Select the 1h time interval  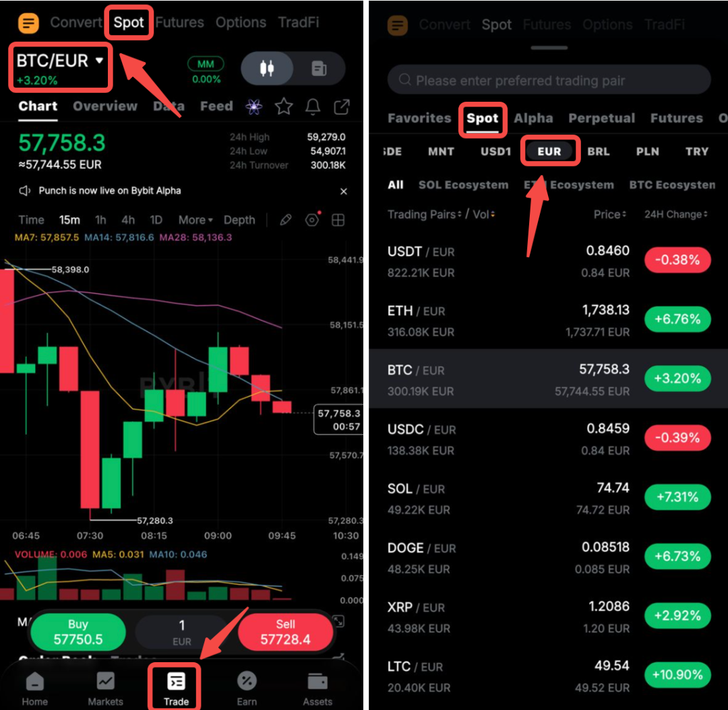tap(100, 220)
